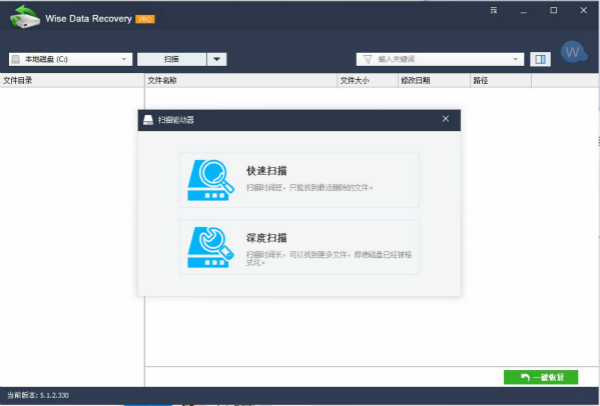Click the keyword search input field
Image resolution: width=600 pixels, height=406 pixels.
tap(440, 59)
